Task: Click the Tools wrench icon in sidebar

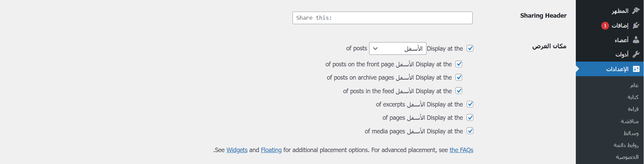Action: pyautogui.click(x=636, y=54)
